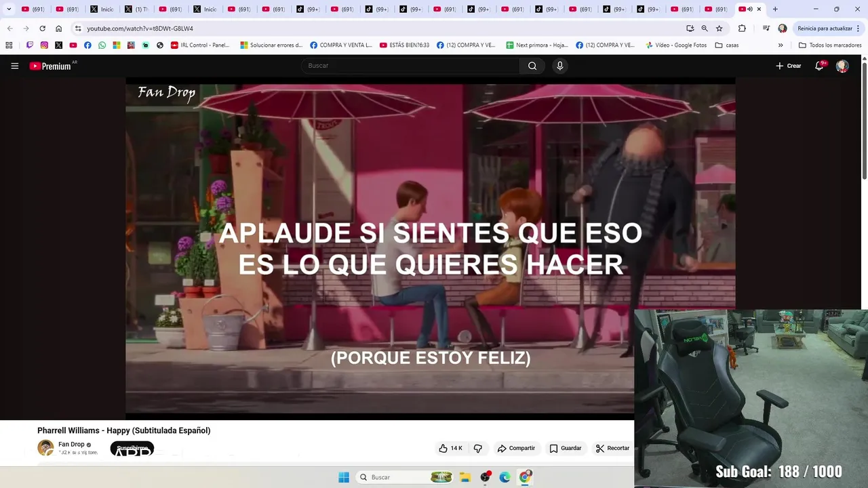Open the Facebook icon-only bookmark
868x488 pixels.
[x=87, y=45]
